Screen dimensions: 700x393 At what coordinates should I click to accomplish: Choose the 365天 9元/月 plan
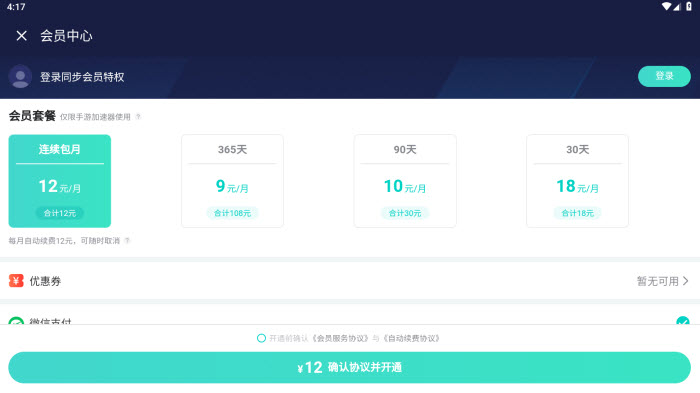pyautogui.click(x=232, y=181)
